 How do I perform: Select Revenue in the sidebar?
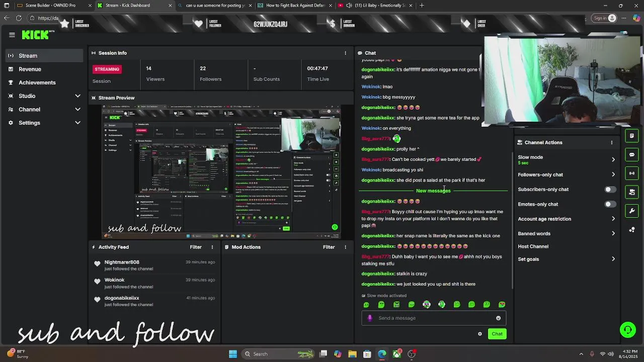(44, 69)
